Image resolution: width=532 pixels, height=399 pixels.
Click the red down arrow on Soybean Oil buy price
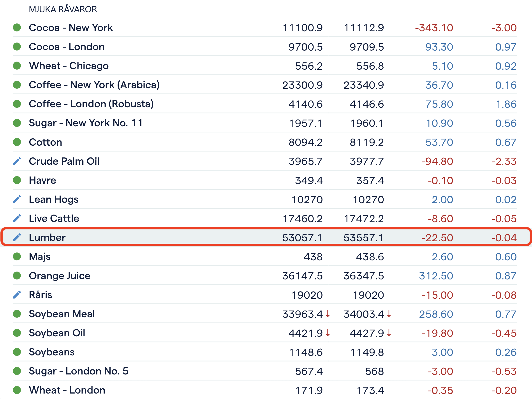click(389, 333)
